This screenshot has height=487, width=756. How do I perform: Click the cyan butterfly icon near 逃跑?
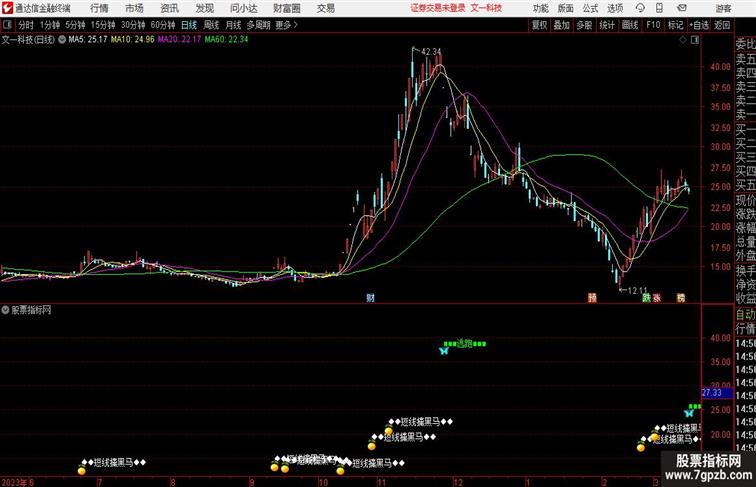[444, 351]
